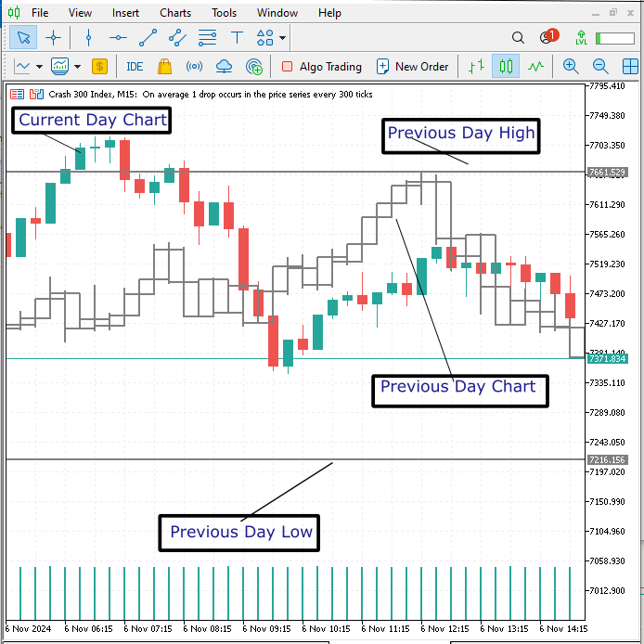Click the One Click Trading panel icon
Screen dimensions: 644x644
pyautogui.click(x=36, y=95)
